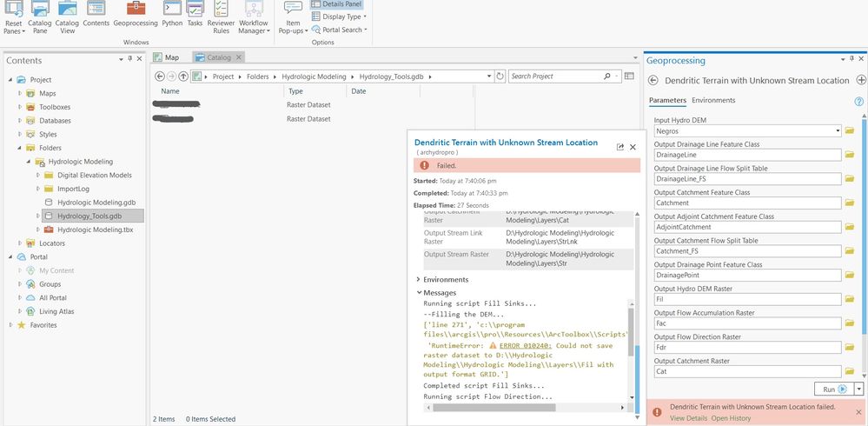868x426 pixels.
Task: Sort by the Type column header
Action: click(295, 91)
